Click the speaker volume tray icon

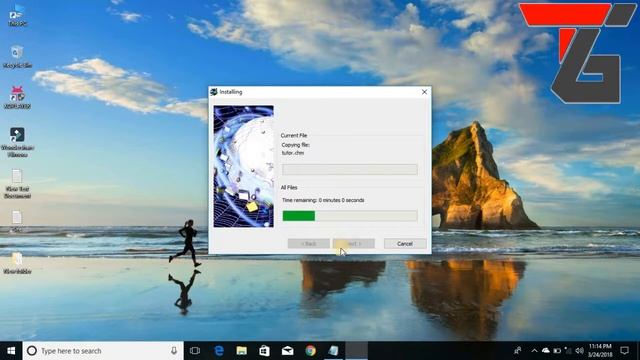point(579,351)
